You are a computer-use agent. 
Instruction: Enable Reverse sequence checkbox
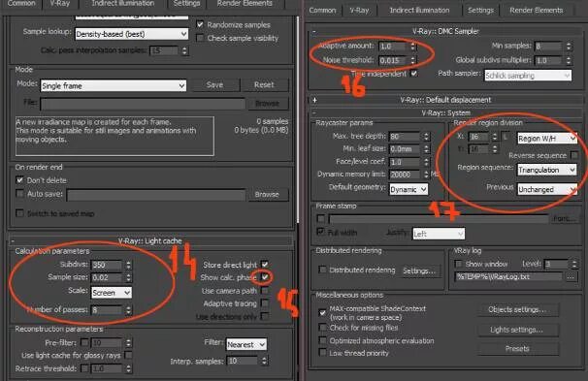(x=573, y=155)
